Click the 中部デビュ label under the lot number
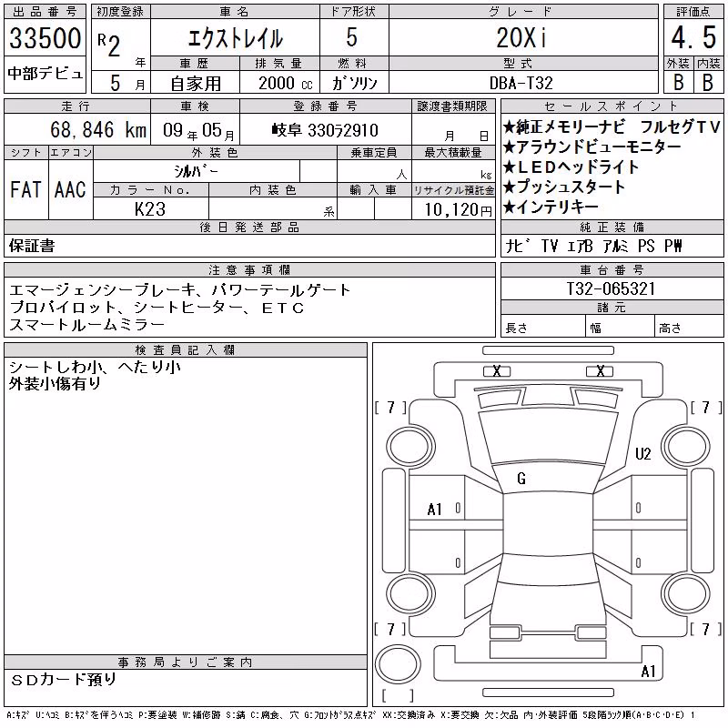 (45, 74)
